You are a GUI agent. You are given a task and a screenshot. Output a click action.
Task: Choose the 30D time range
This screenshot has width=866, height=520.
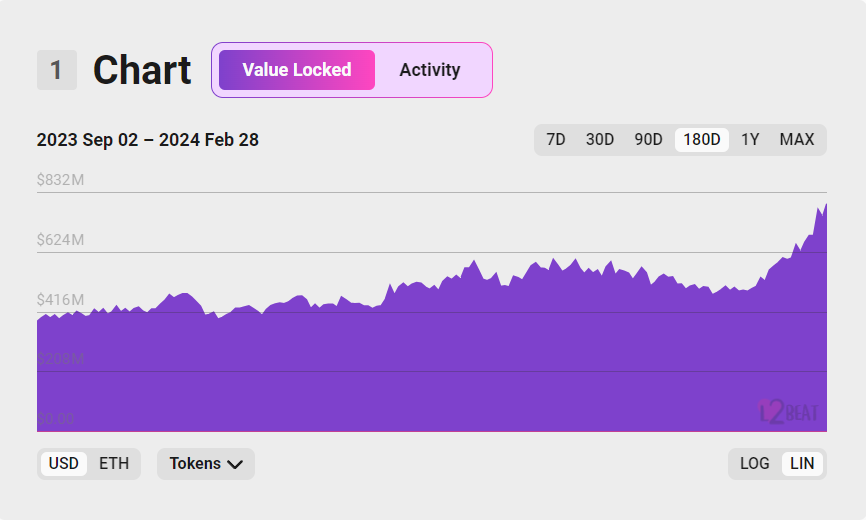click(x=600, y=140)
